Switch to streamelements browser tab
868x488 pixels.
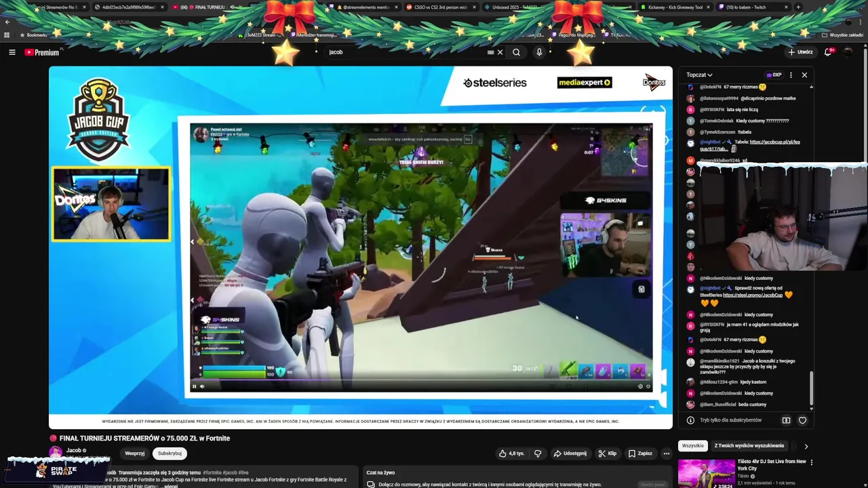363,7
